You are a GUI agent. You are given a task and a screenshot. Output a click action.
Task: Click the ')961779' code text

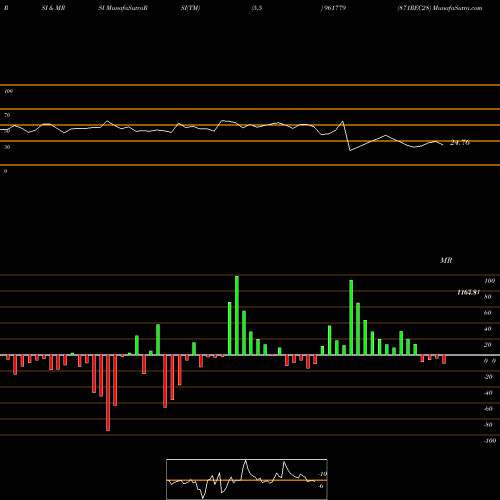333,8
